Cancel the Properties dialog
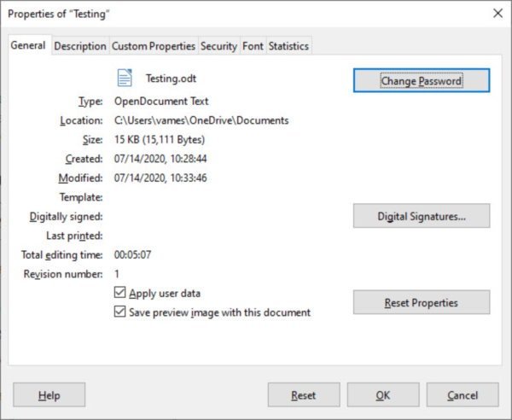512x420 pixels. pyautogui.click(x=463, y=395)
